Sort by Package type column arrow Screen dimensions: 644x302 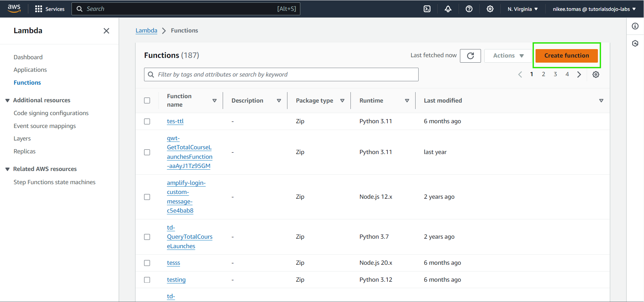pos(342,101)
